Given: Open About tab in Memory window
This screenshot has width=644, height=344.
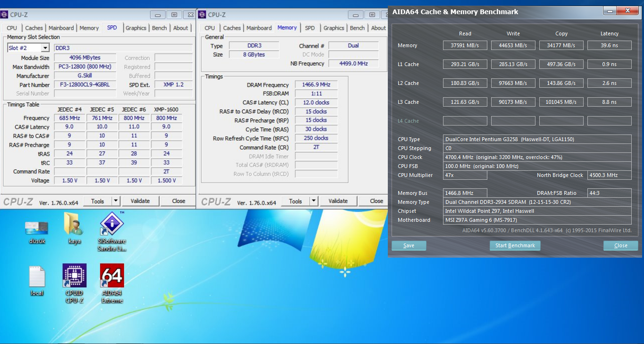Looking at the screenshot, I should point(378,28).
